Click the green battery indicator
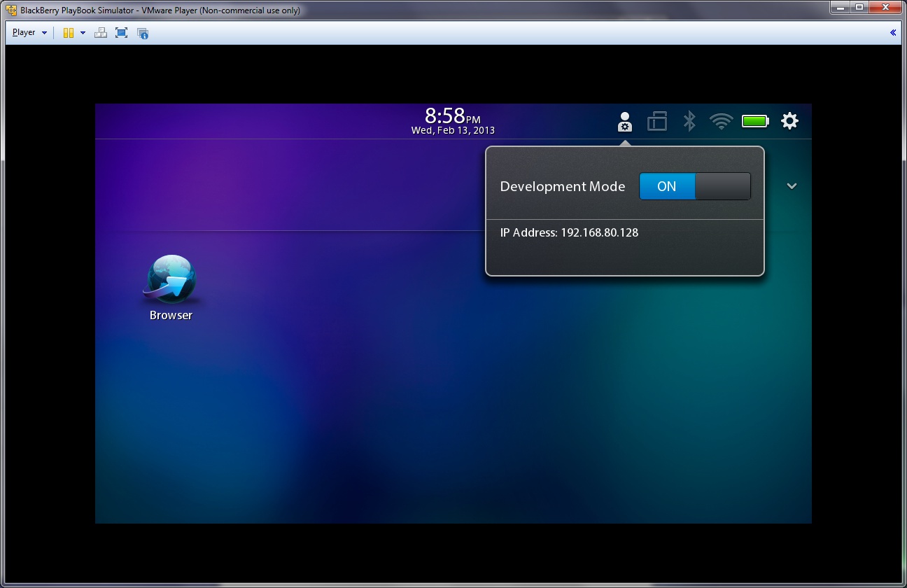The image size is (907, 588). 755,121
